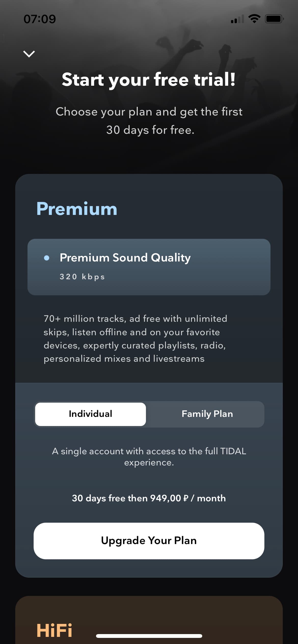The image size is (298, 644).
Task: Collapse the trial screen with the down chevron
Action: 29,54
